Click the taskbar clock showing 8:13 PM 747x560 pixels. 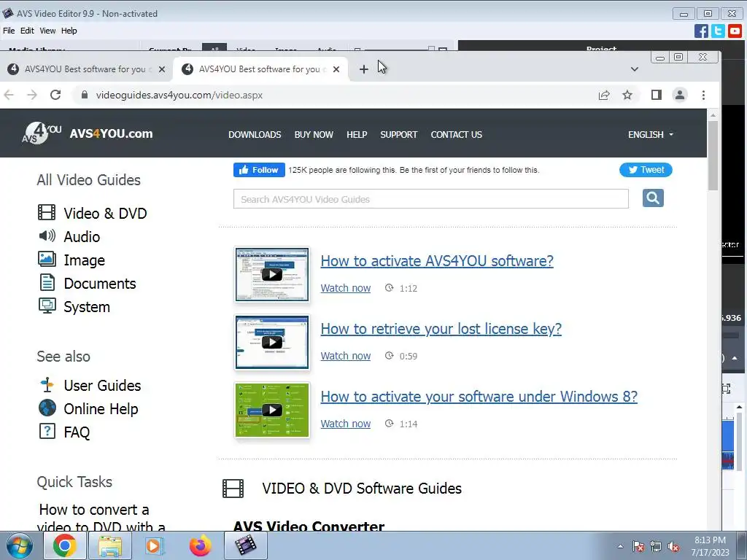click(x=710, y=546)
